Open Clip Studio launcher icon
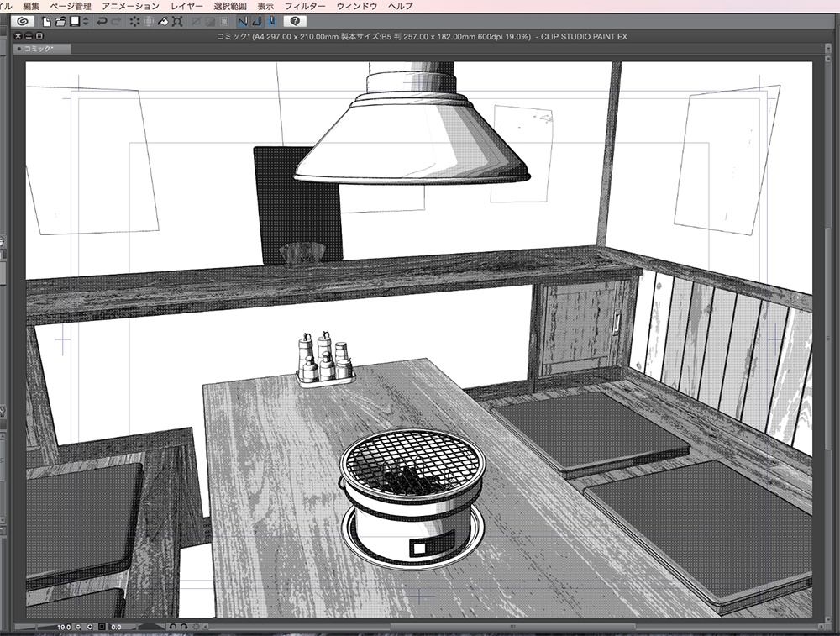Screen dimensions: 840x636 pyautogui.click(x=22, y=22)
